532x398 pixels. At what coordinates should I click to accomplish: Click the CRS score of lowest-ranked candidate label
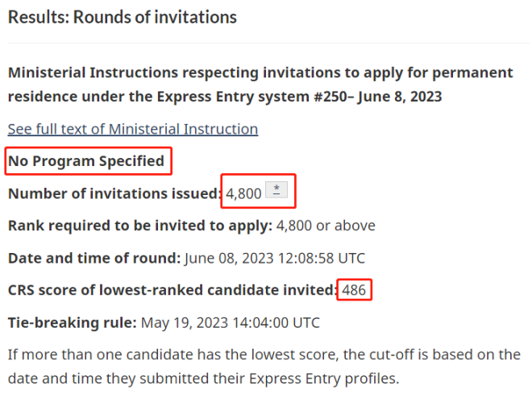click(172, 290)
